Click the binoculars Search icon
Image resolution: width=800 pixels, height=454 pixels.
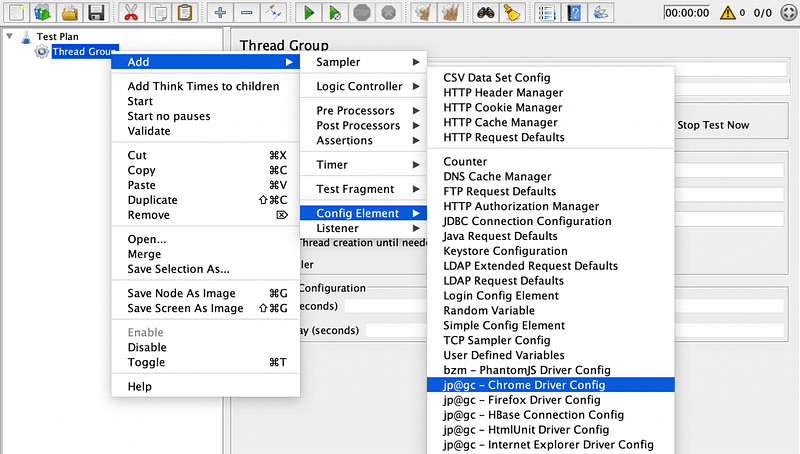[486, 13]
